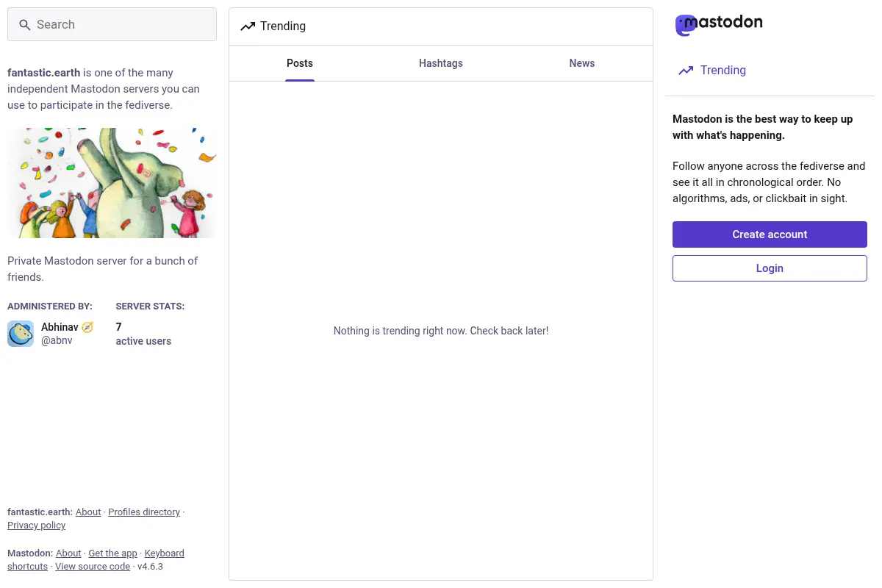Screen dimensions: 882x588
Task: Click the trending icon in right navigation
Action: pyautogui.click(x=686, y=71)
